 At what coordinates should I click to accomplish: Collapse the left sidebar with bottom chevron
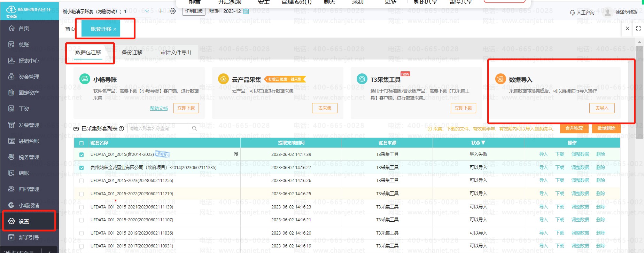coord(50,251)
